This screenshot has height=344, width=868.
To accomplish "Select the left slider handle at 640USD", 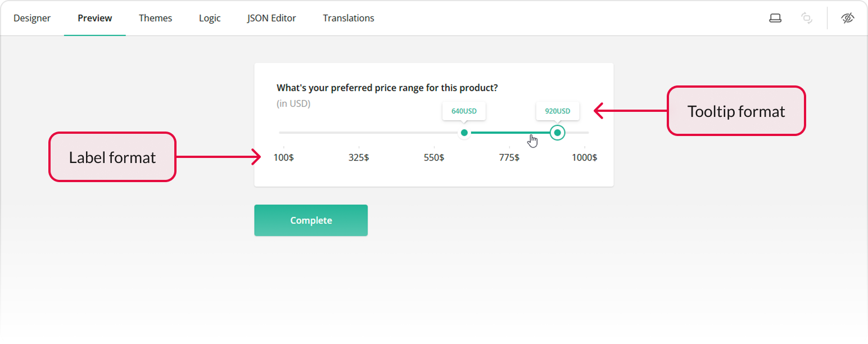I will [x=464, y=133].
